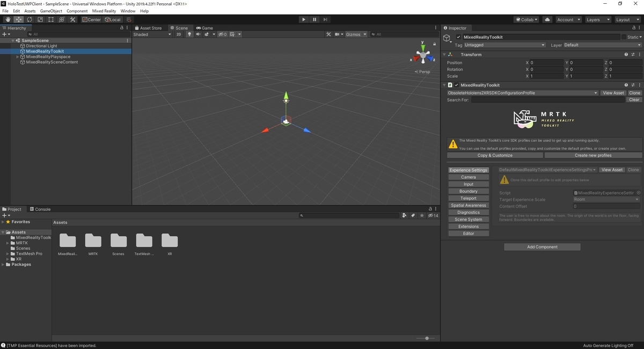Select the Scale tool
644x349 pixels.
click(40, 19)
